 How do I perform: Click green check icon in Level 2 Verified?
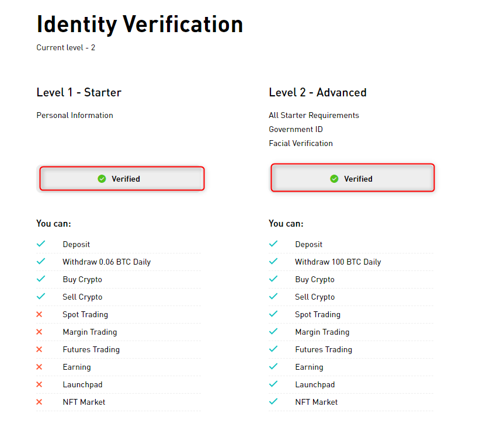point(334,179)
